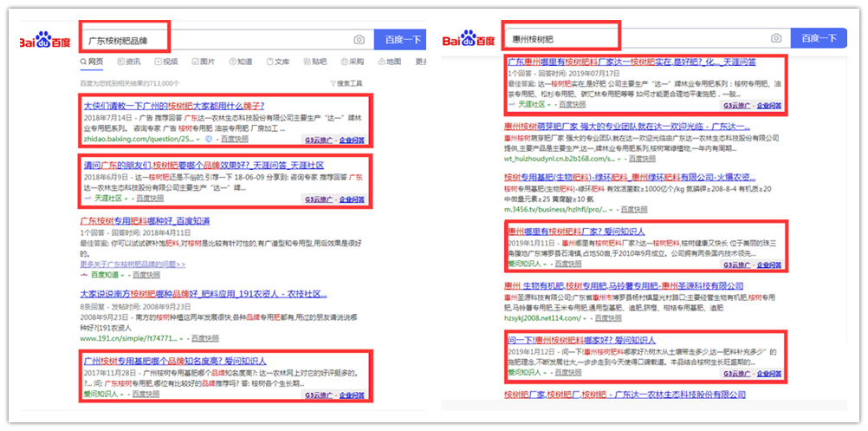Screen dimensions: 868x431
Task: Open result 惠州桉树萌芽肥厂家 强大的专业团队
Action: 627,127
